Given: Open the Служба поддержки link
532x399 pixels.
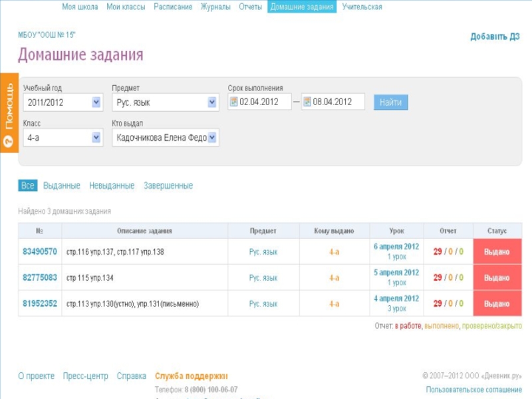Looking at the screenshot, I should tap(192, 376).
